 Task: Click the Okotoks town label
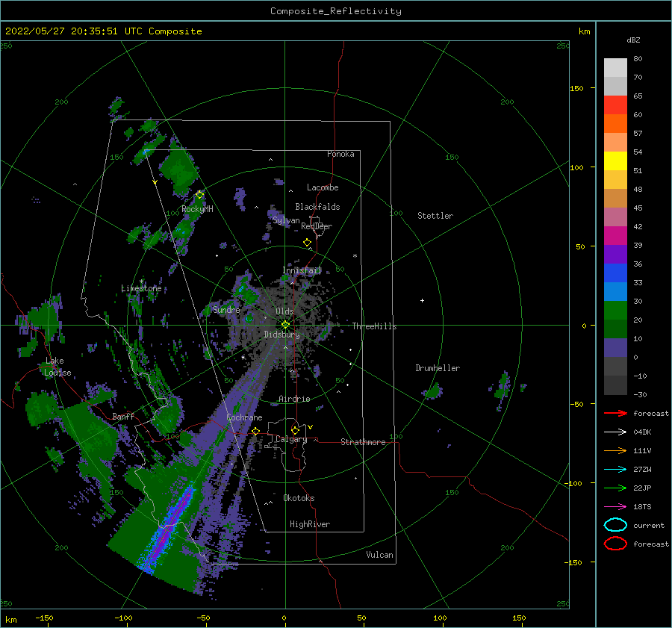coord(299,498)
